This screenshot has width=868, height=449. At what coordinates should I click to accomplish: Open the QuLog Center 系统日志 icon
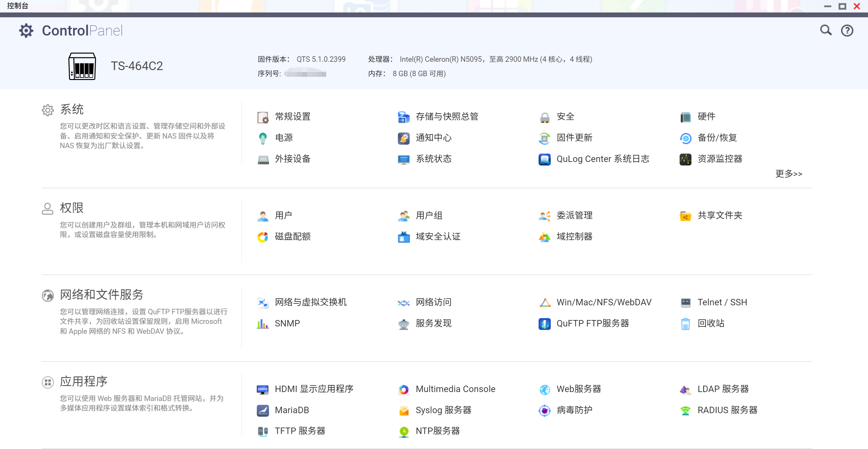544,159
